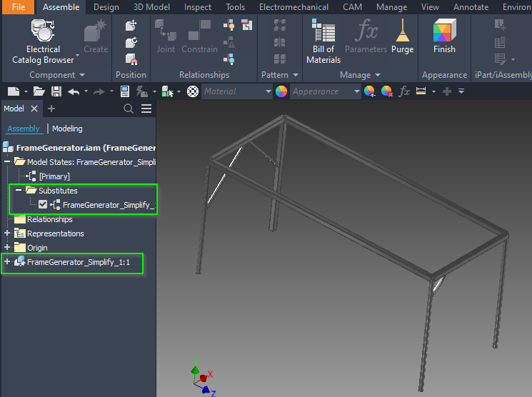Click the Copy component icon
Screen dimensions: 532x397
(280, 59)
